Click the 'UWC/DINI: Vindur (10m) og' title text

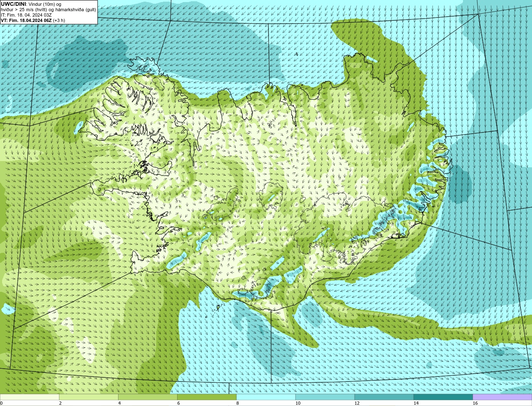pyautogui.click(x=31, y=4)
